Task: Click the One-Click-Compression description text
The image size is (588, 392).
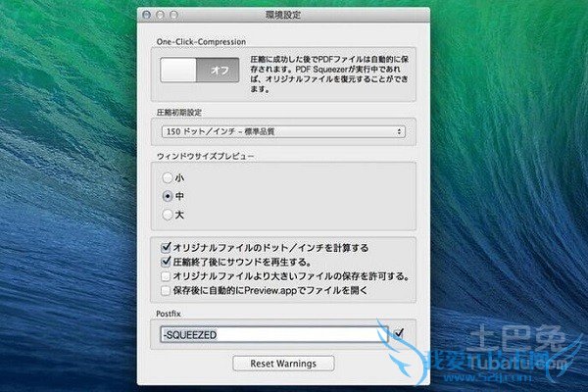Action: (x=329, y=74)
